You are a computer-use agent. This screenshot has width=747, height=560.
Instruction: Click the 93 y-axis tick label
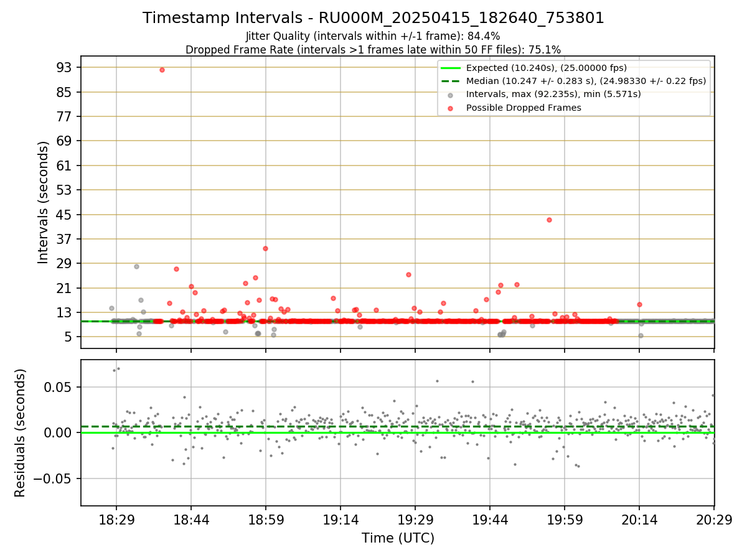pyautogui.click(x=65, y=67)
